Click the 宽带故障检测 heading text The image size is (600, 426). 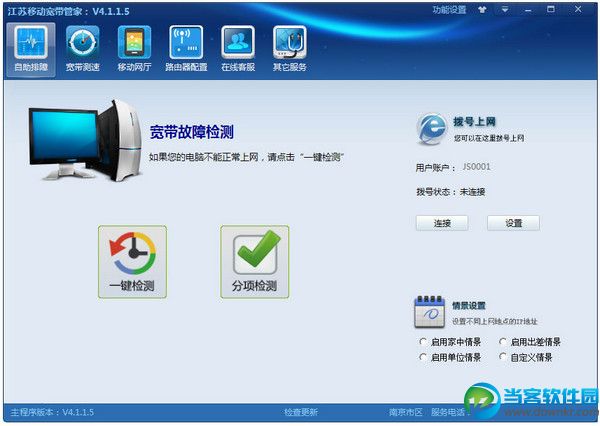(191, 132)
